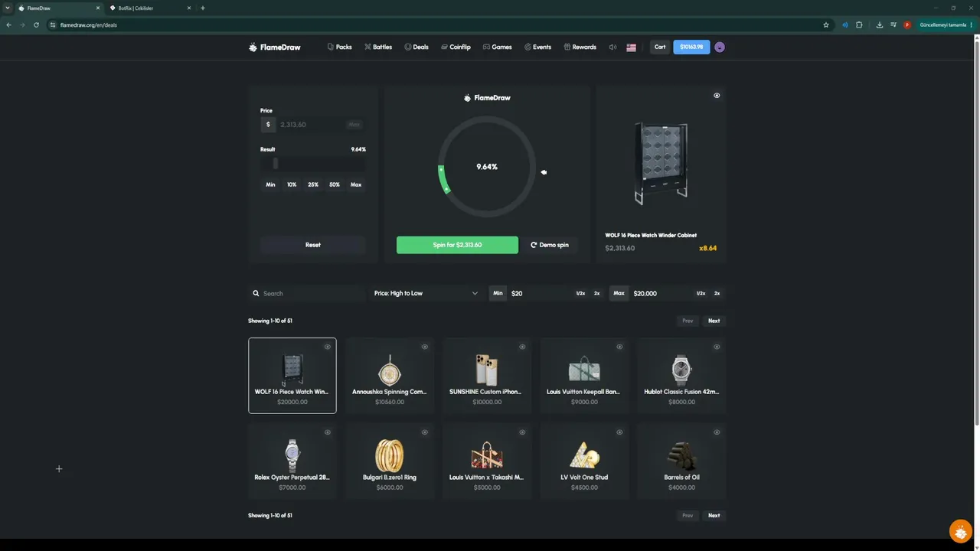This screenshot has width=980, height=551.
Task: Click the eye icon on the Louis Vuitton x Takashi card
Action: click(522, 432)
